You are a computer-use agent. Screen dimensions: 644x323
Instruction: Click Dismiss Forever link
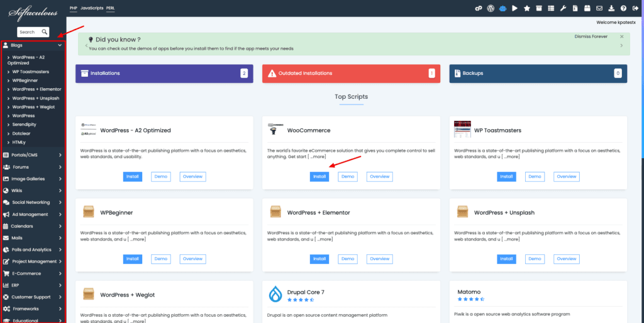pyautogui.click(x=591, y=37)
